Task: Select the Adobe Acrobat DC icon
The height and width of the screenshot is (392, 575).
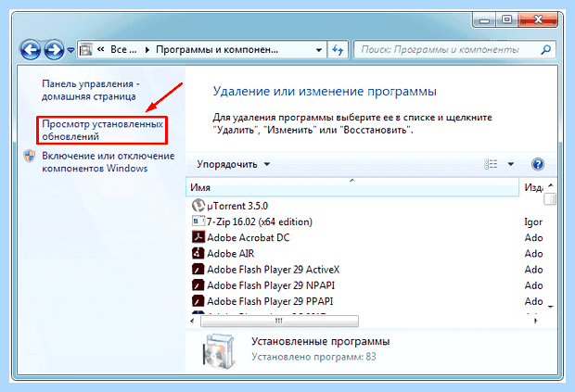Action: (x=198, y=237)
